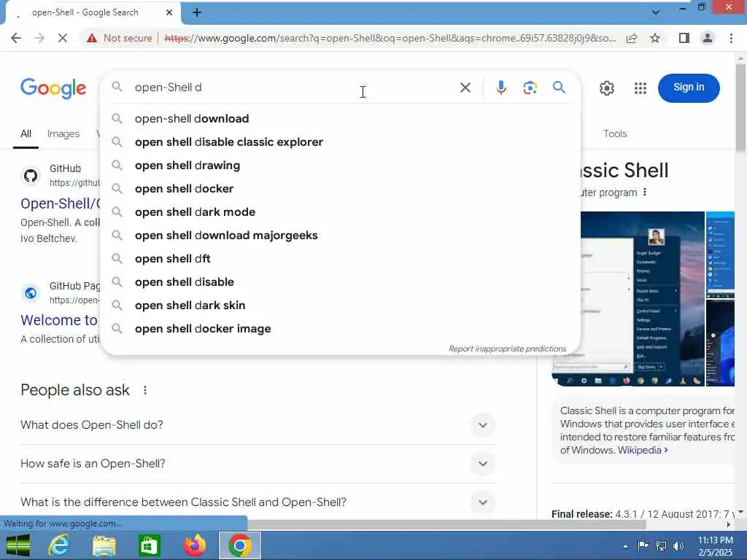This screenshot has width=747, height=560.
Task: Open the large Classic Shell start menu screenshot
Action: [x=642, y=298]
